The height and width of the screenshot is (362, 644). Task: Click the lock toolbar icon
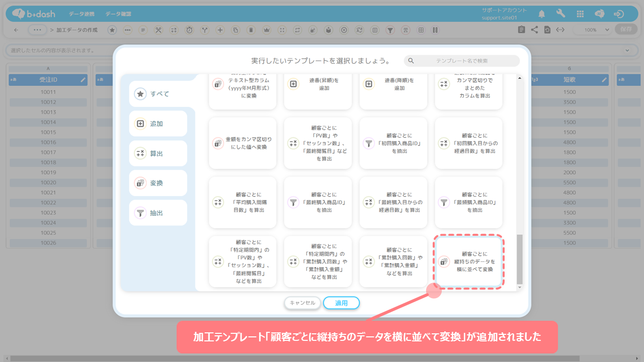point(313,30)
